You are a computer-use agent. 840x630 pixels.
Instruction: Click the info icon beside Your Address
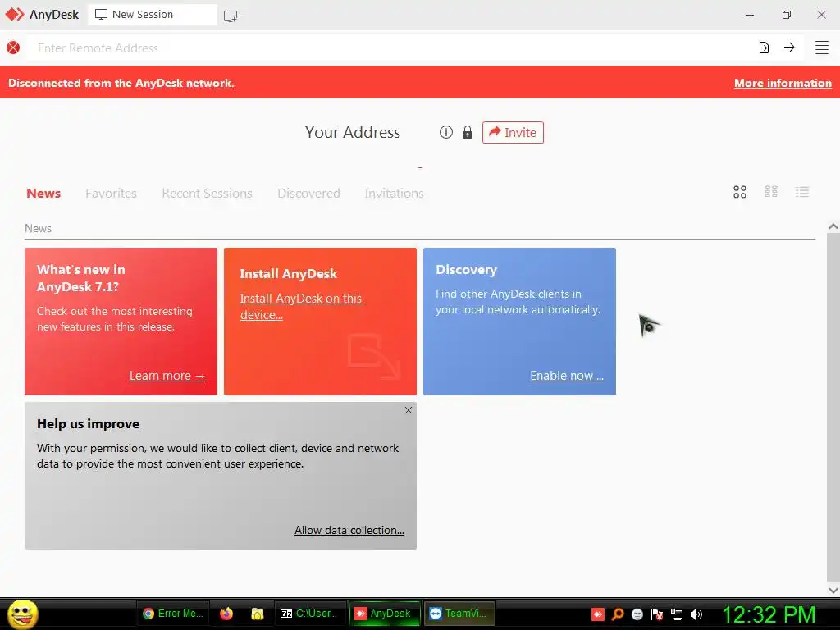pos(445,132)
